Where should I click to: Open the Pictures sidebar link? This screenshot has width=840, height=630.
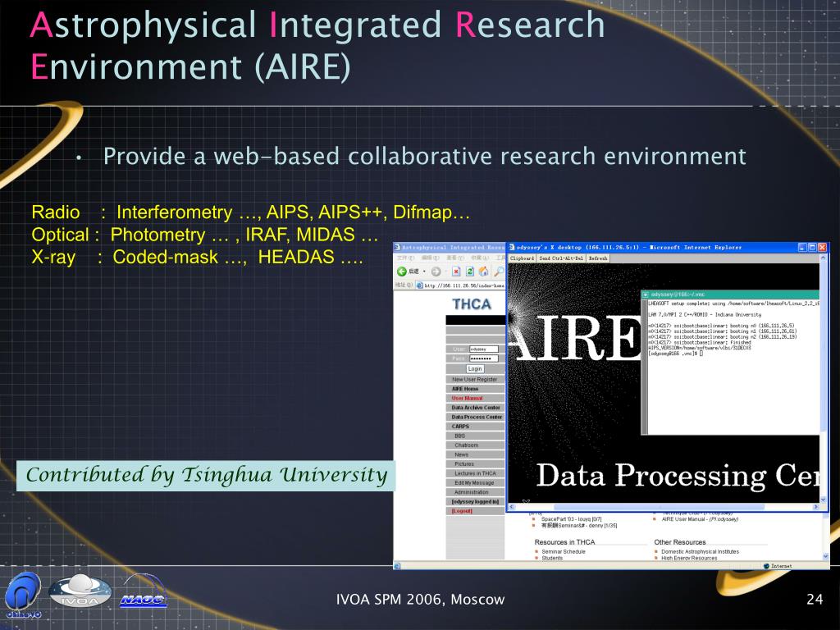[464, 464]
